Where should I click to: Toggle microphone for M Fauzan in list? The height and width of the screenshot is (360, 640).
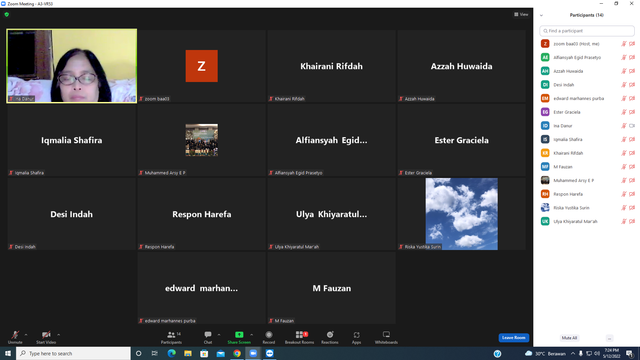tap(624, 167)
